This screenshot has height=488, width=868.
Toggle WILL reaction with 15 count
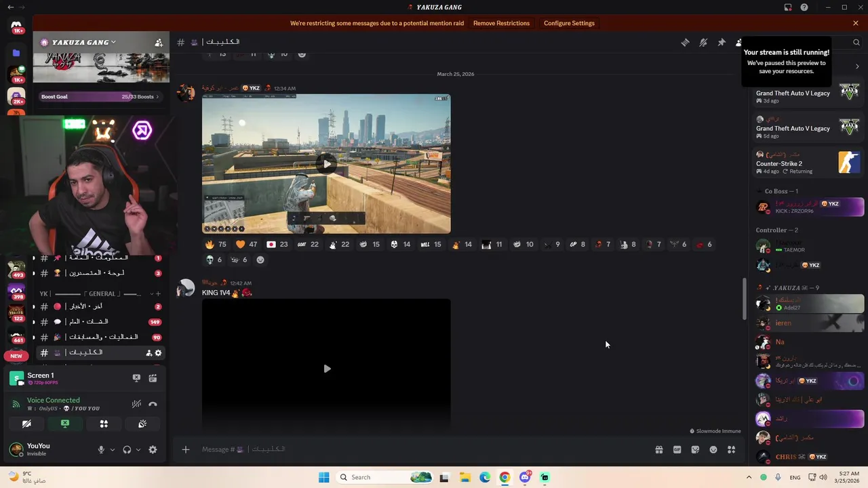pyautogui.click(x=431, y=245)
